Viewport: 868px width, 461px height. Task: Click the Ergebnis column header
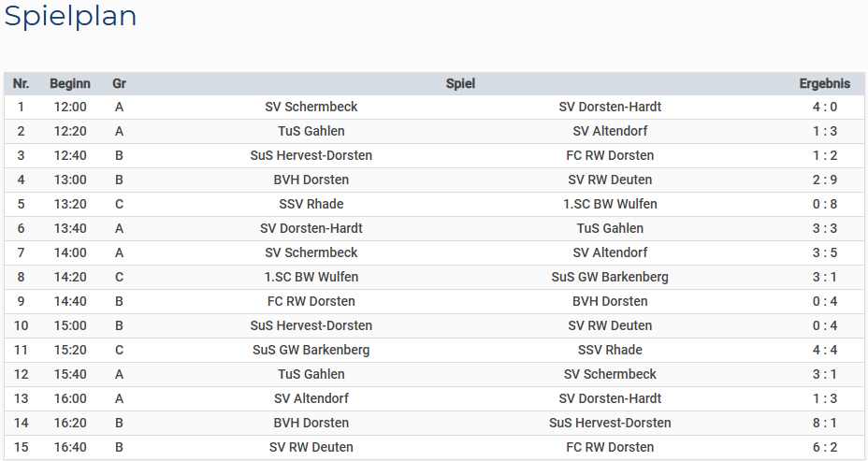coord(825,84)
